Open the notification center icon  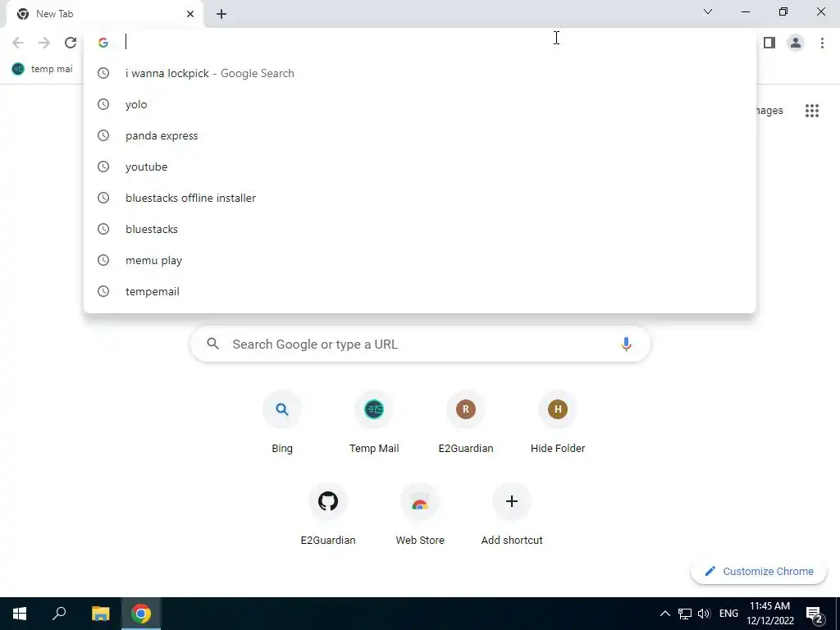[815, 614]
